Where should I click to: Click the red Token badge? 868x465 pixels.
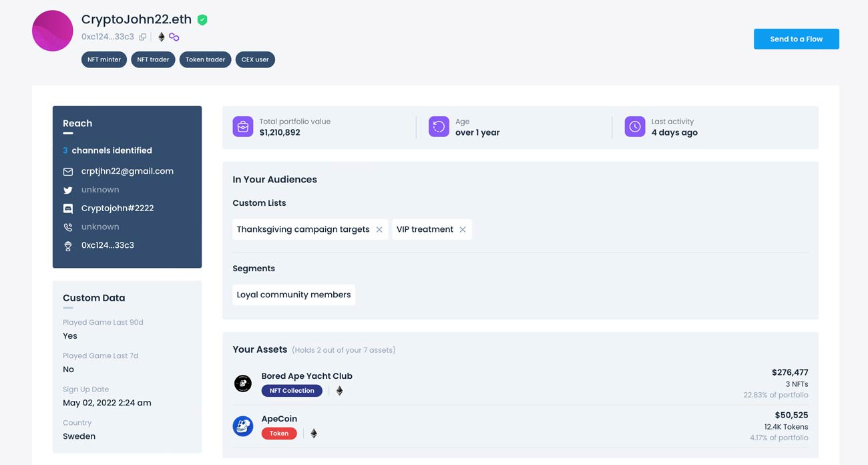coord(279,434)
